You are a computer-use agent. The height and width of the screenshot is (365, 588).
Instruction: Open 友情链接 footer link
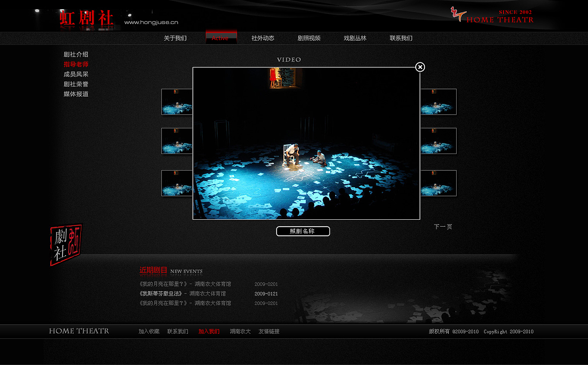(x=269, y=331)
